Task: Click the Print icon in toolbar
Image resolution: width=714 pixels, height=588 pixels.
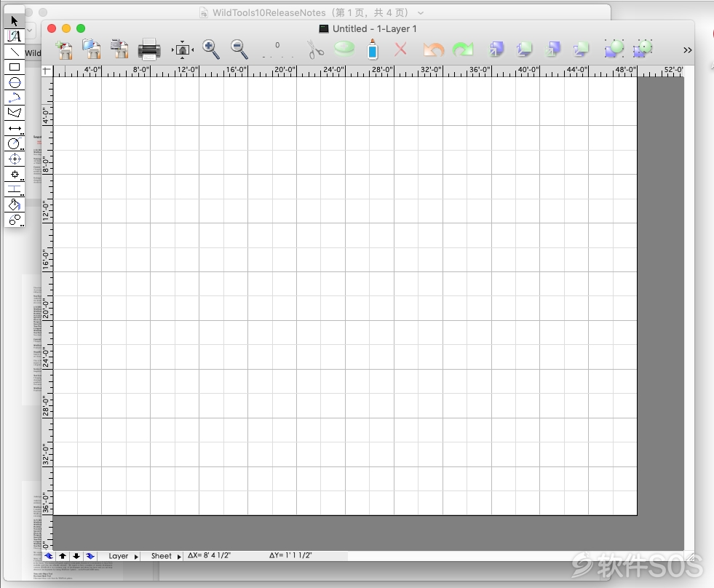Action: pyautogui.click(x=149, y=49)
